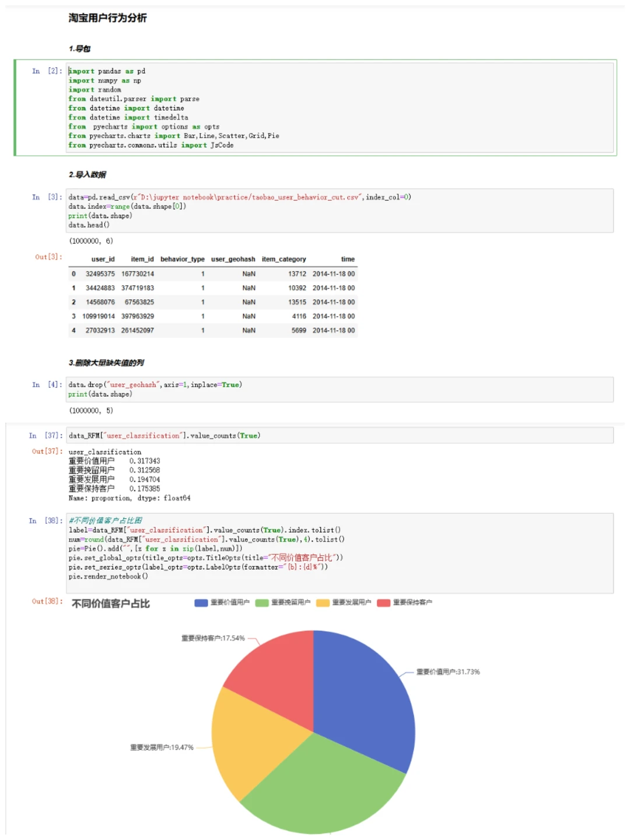
Task: Click section heading 2.导入数据
Action: pyautogui.click(x=87, y=174)
